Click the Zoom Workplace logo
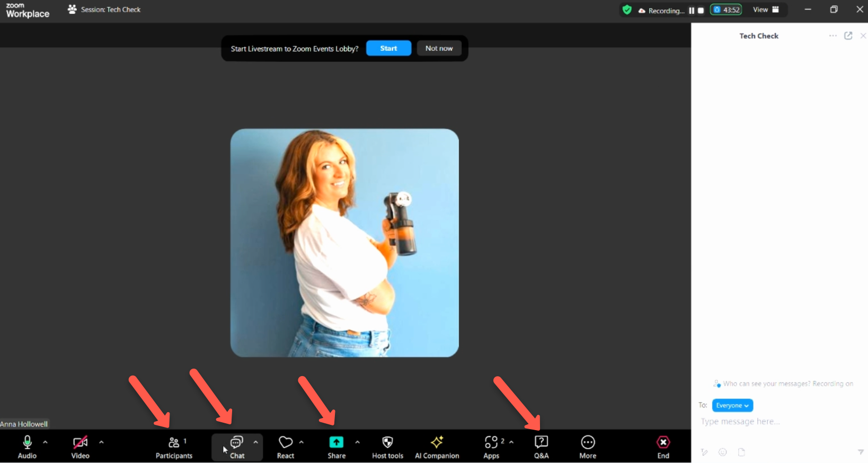Viewport: 868px width, 463px height. (28, 10)
